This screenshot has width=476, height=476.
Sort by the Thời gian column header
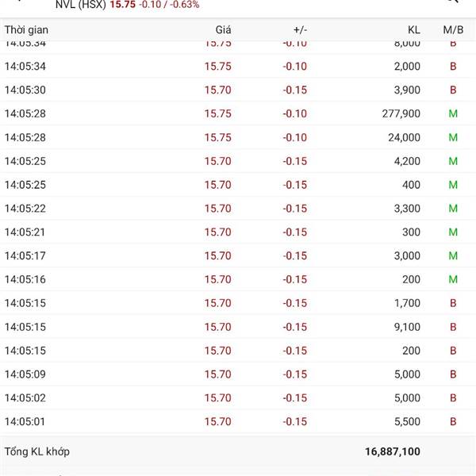click(26, 29)
